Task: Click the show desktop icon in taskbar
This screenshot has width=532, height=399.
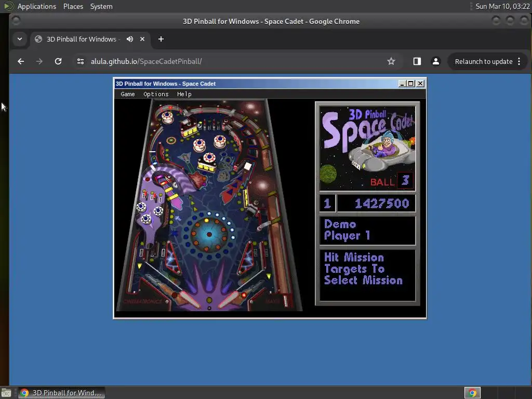Action: pos(6,393)
